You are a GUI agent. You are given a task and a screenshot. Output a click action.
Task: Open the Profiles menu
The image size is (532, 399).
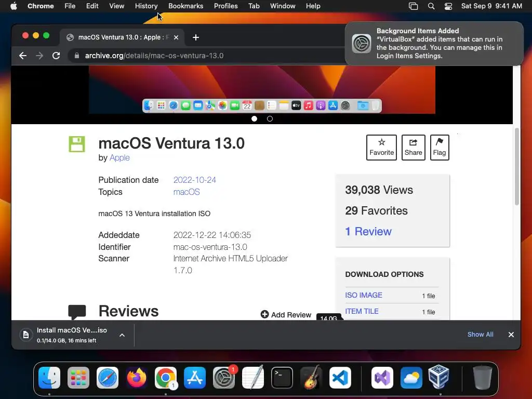225,6
